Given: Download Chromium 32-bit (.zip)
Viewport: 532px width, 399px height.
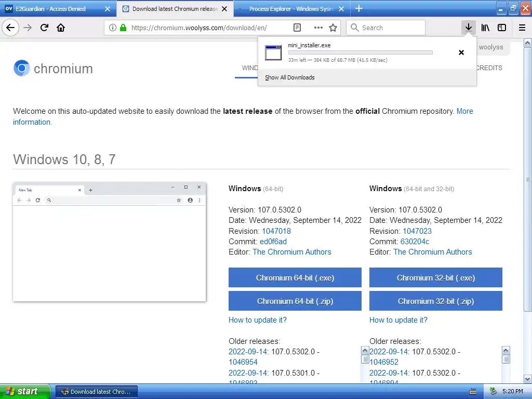Looking at the screenshot, I should click(436, 301).
